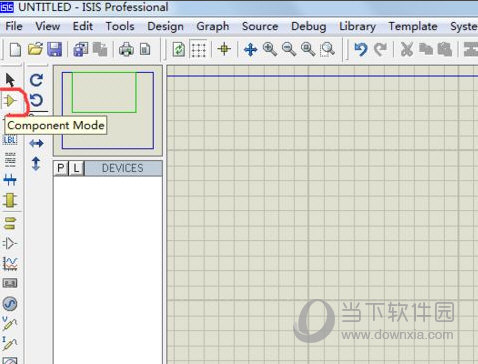This screenshot has height=364, width=478.
Task: Click the Export Section toolbar icon
Action: pyautogui.click(x=100, y=50)
